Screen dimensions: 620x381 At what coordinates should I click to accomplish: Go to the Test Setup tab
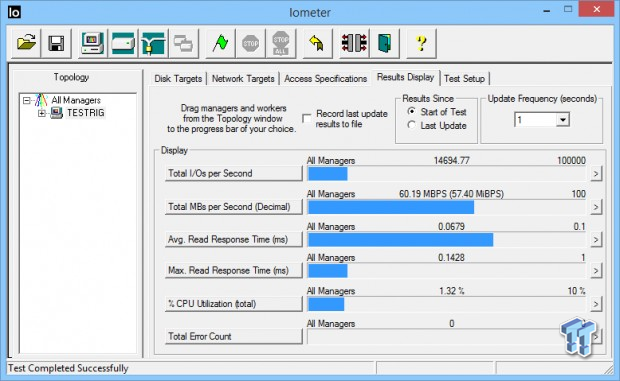click(464, 79)
